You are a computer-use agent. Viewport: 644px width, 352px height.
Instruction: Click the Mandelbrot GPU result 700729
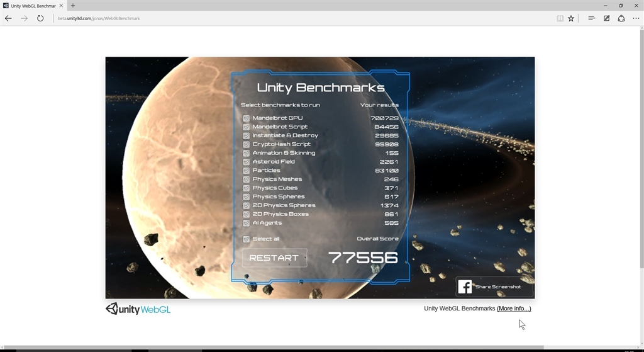tap(384, 118)
